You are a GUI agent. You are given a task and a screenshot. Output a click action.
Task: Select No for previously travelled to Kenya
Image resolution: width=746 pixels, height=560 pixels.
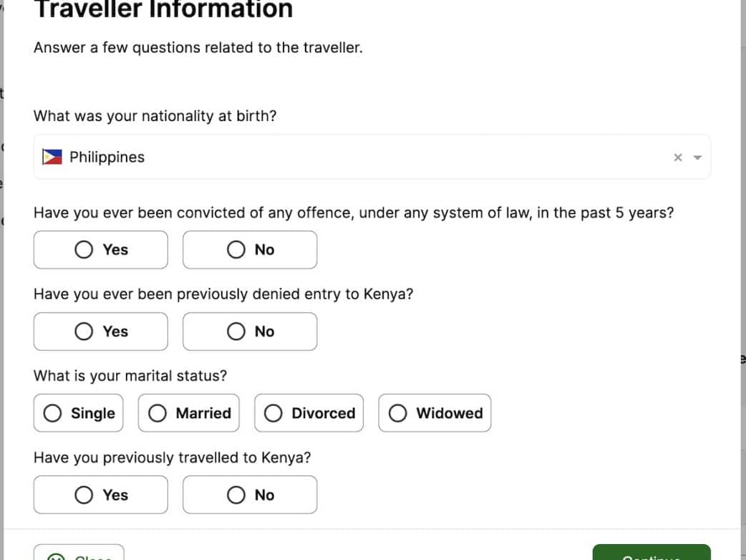[x=250, y=495]
